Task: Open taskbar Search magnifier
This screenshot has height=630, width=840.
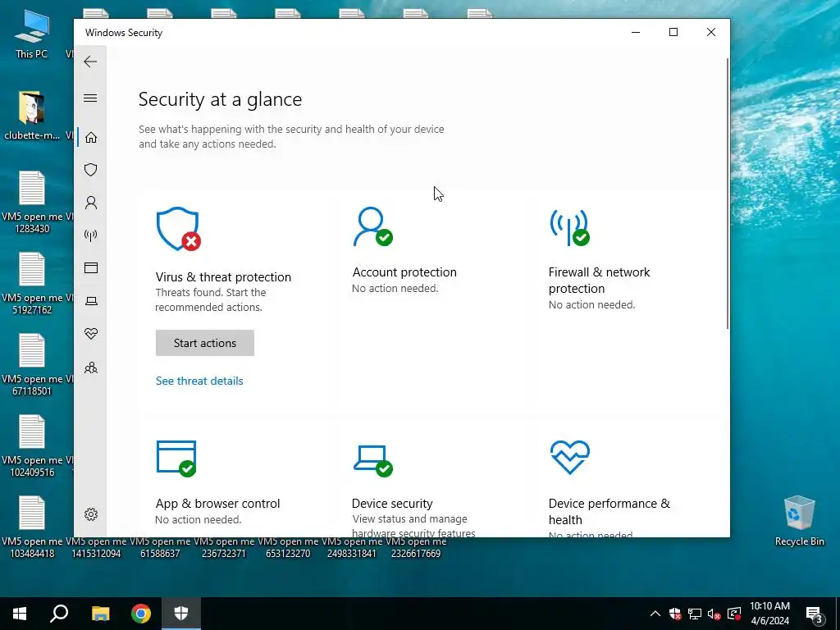Action: 59,614
